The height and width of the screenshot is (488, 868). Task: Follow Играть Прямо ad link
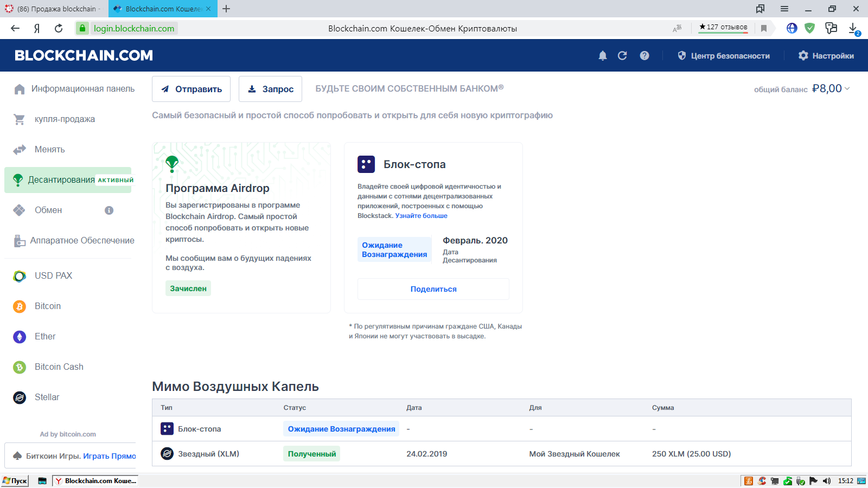tap(110, 456)
